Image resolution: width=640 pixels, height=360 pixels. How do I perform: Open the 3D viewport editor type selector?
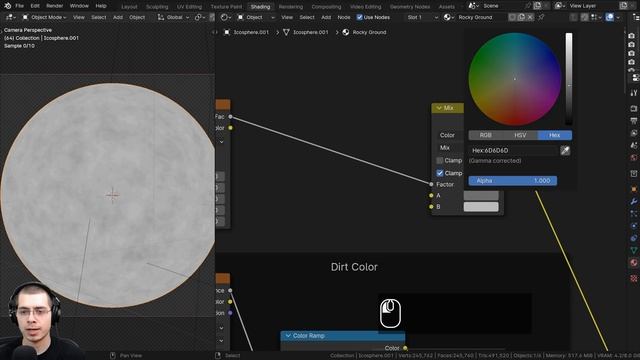click(10, 17)
